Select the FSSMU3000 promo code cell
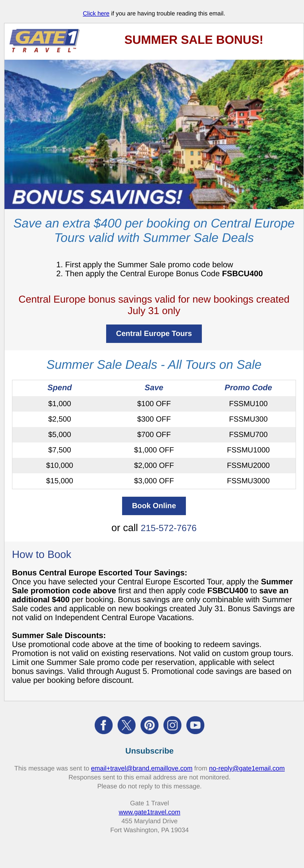The height and width of the screenshot is (868, 304). coord(248,481)
